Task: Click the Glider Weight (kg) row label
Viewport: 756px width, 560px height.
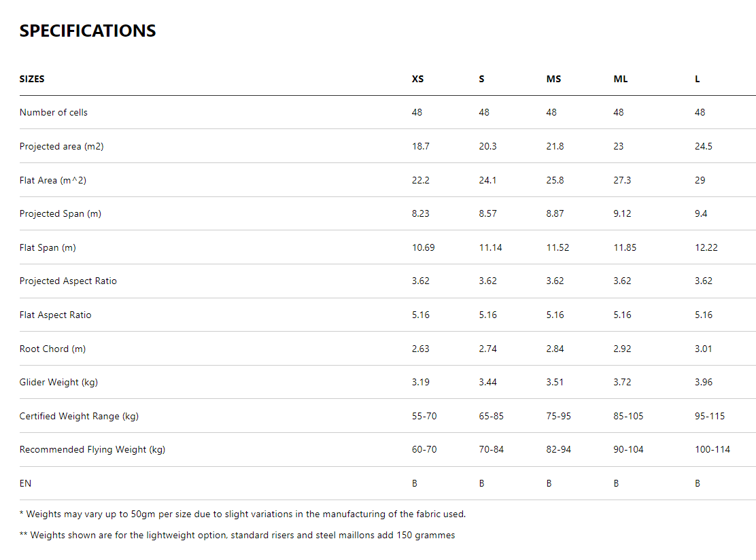Action: click(x=58, y=382)
